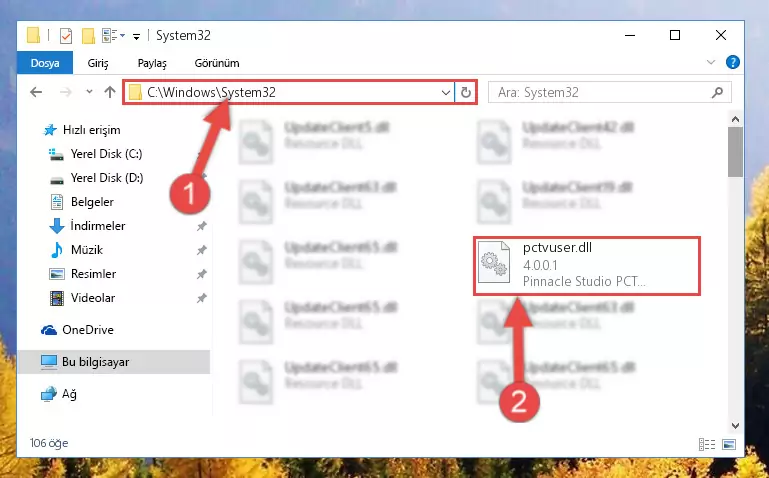Click the new folder icon in quick toolbar
This screenshot has height=478, width=769.
tap(88, 36)
